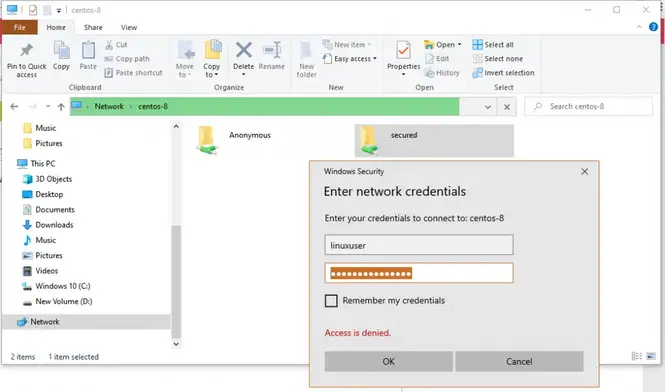Check Remember my credentials

331,301
